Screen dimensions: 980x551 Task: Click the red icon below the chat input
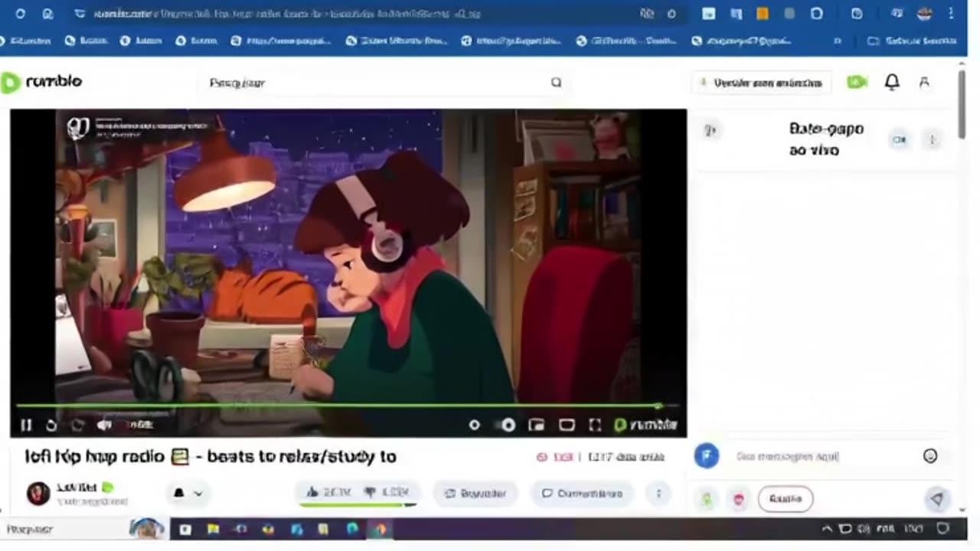738,499
